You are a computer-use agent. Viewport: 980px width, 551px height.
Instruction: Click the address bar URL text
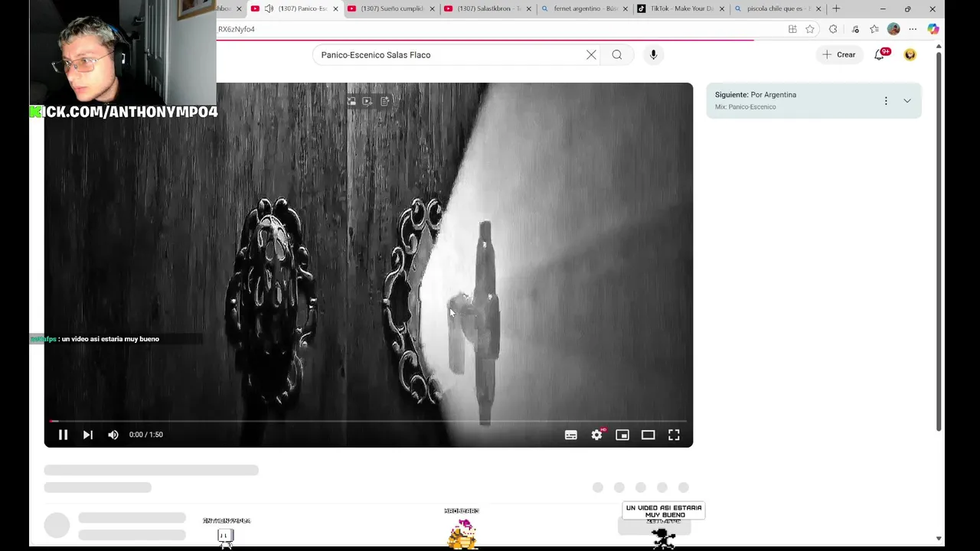pyautogui.click(x=237, y=29)
